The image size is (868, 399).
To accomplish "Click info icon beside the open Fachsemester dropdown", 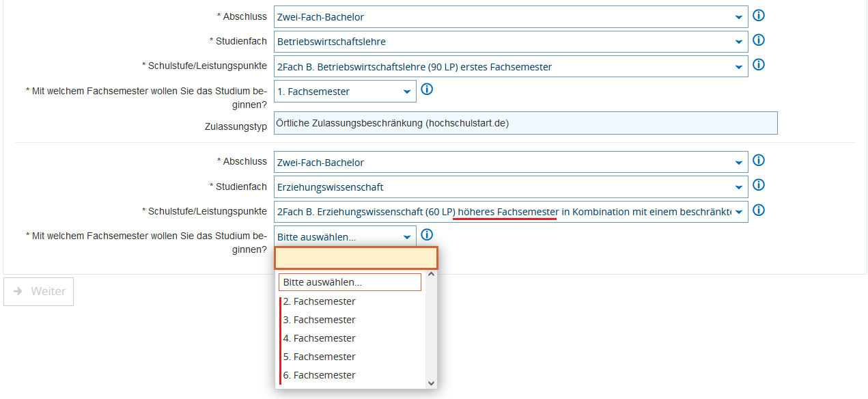I will pyautogui.click(x=426, y=234).
